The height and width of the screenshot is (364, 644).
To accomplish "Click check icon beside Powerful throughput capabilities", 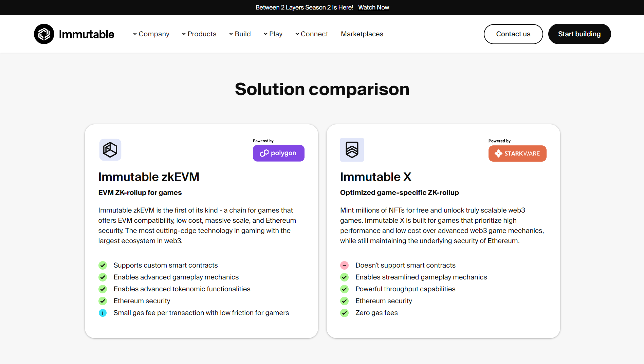I will [344, 289].
